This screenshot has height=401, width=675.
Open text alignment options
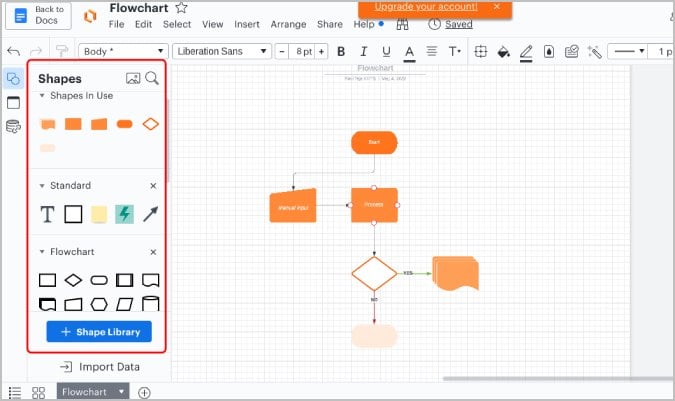431,52
